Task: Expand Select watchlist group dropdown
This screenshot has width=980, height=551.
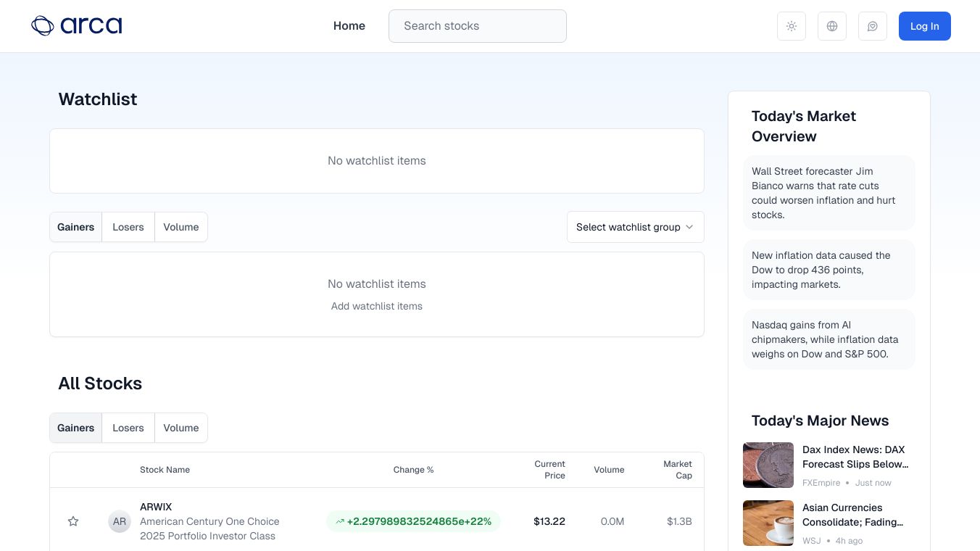Action: click(x=628, y=227)
